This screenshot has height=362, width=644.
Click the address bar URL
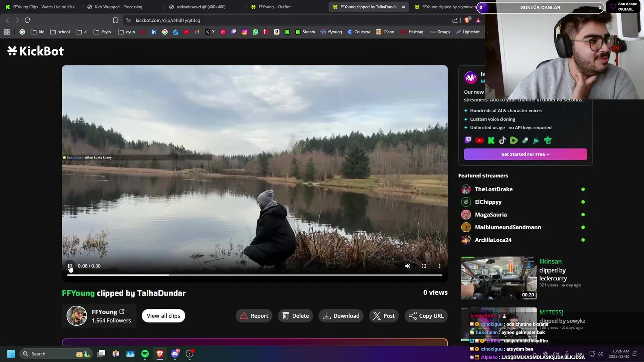168,20
